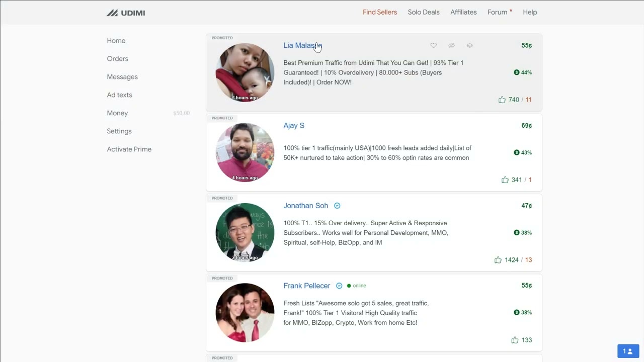Click the thumbs-up icon on Jonathan Soh's card
644x362 pixels.
pos(497,259)
